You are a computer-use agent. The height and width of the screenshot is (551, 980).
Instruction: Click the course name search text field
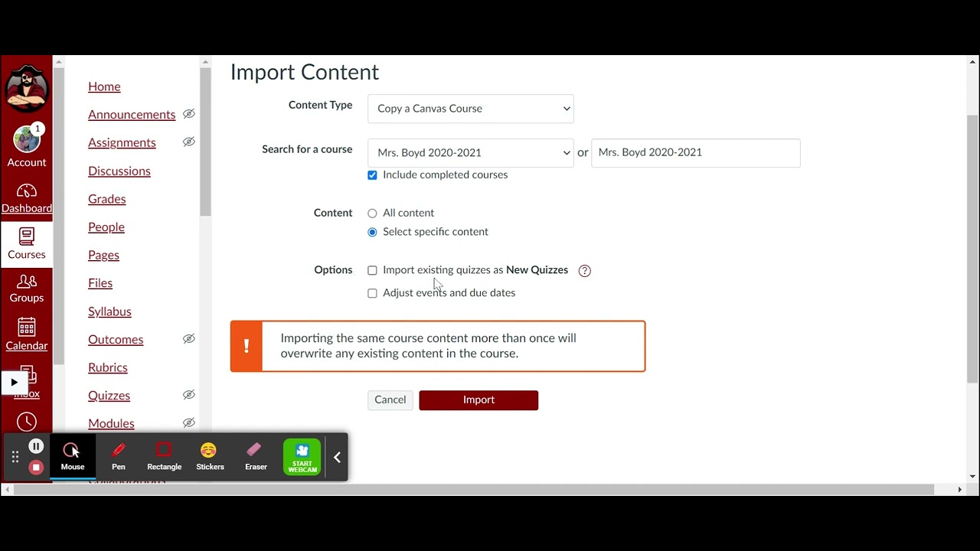click(x=696, y=152)
